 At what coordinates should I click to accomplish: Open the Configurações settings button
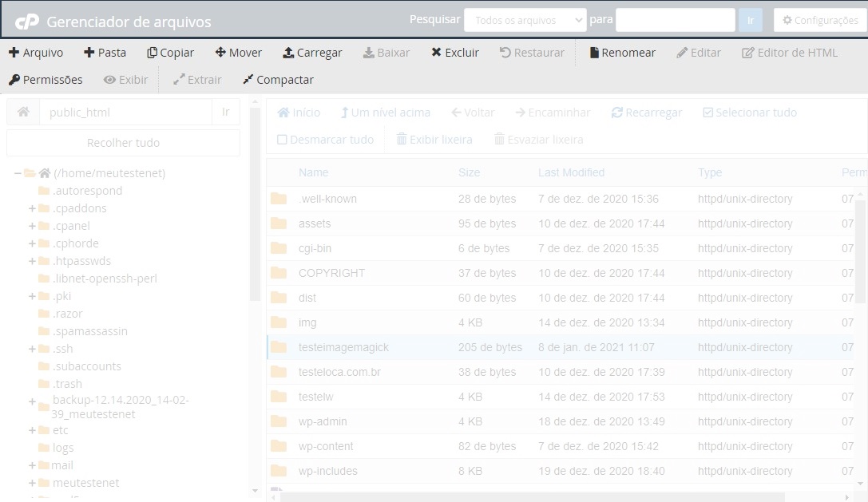click(x=820, y=20)
